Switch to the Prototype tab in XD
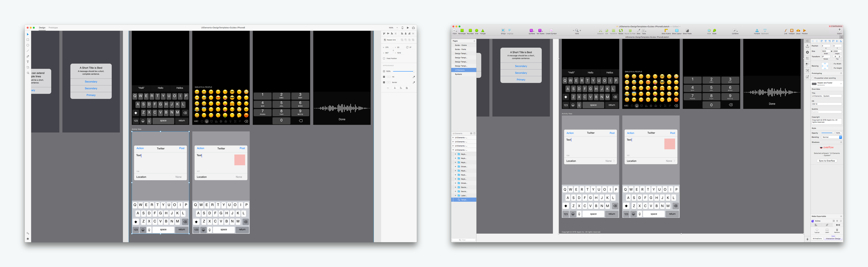868x267 pixels. point(53,28)
